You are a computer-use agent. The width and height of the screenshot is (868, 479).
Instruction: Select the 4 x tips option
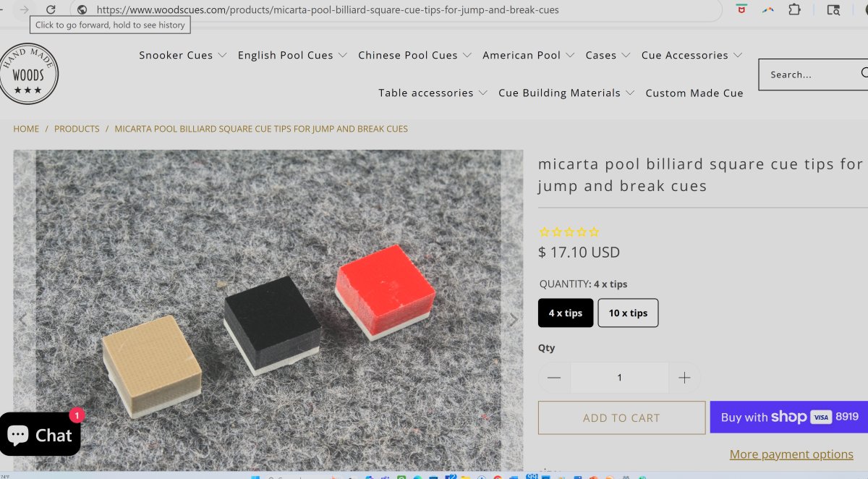tap(566, 313)
